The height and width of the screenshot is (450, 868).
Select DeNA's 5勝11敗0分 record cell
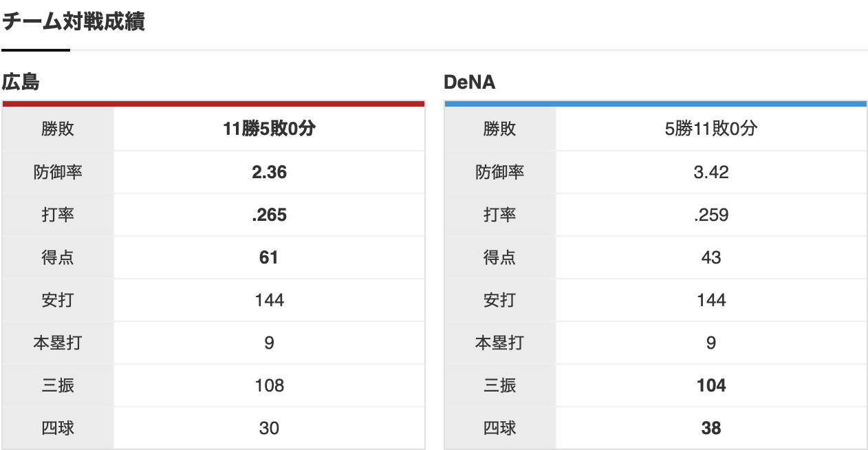point(710,129)
